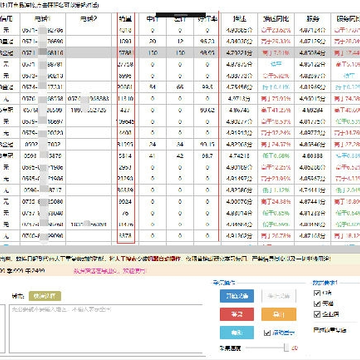Select the gray highlighted table row

tap(180, 53)
